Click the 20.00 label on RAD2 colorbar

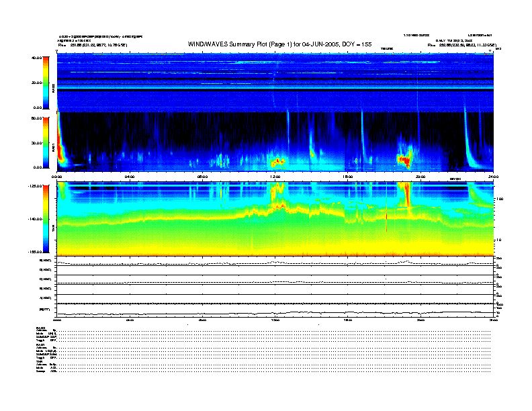tap(36, 83)
